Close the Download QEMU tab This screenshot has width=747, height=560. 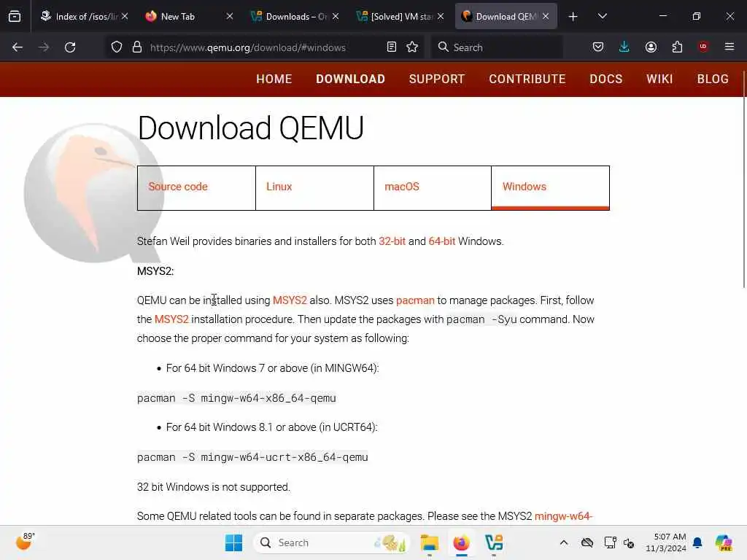546,16
